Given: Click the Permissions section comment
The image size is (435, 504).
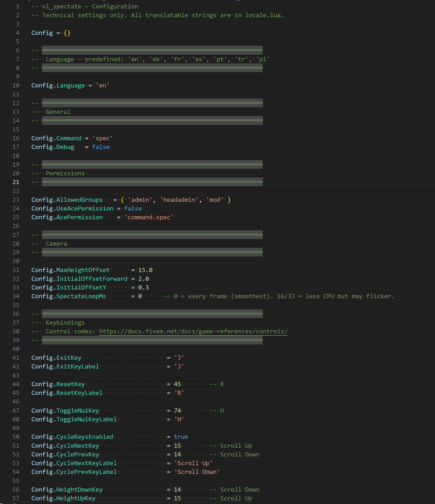Looking at the screenshot, I should click(65, 173).
